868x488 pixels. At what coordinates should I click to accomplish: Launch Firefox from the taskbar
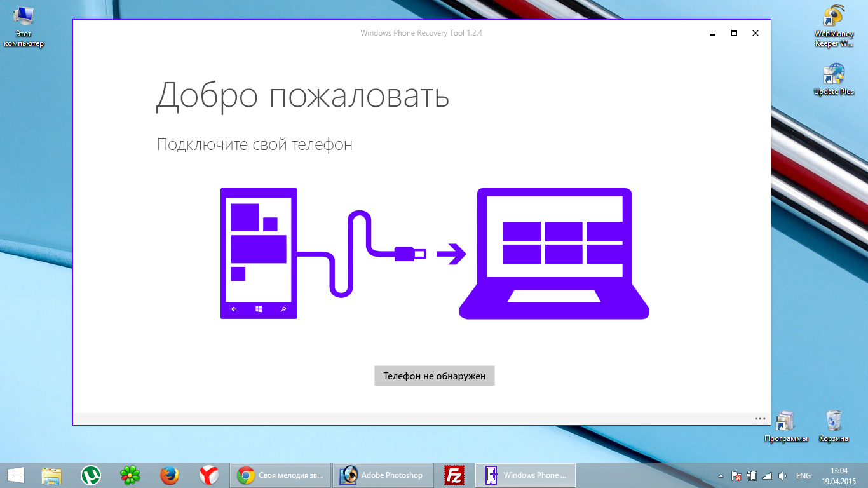(x=170, y=475)
